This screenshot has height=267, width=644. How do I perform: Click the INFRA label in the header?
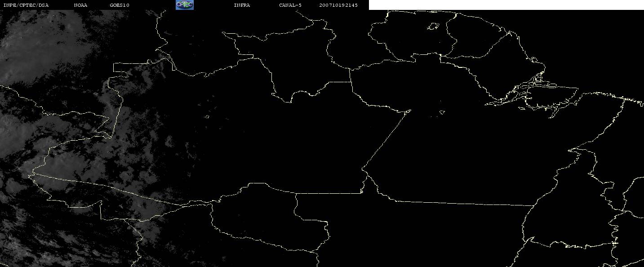click(x=242, y=5)
